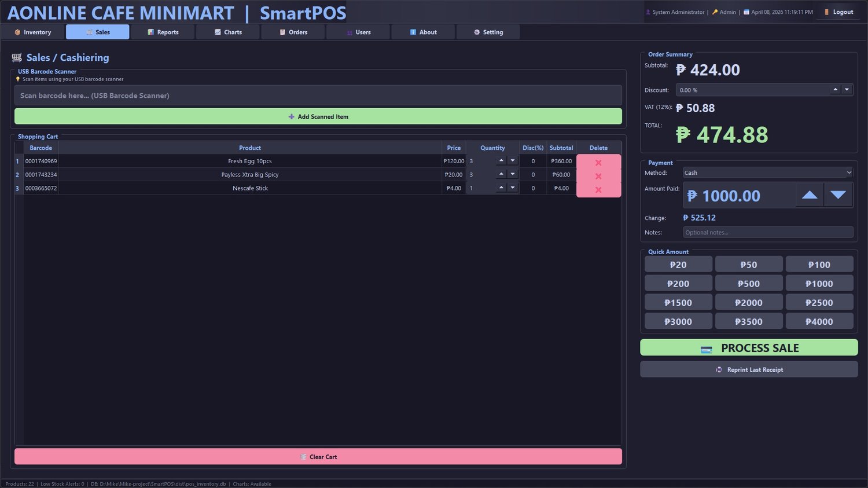Choose the ₱20 quick amount
868x488 pixels.
click(x=678, y=265)
